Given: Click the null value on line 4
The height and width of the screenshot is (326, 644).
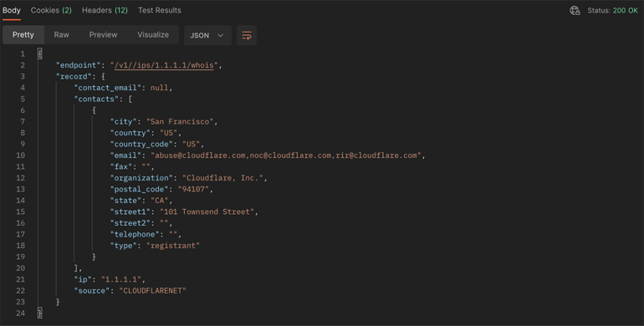Looking at the screenshot, I should [x=160, y=88].
